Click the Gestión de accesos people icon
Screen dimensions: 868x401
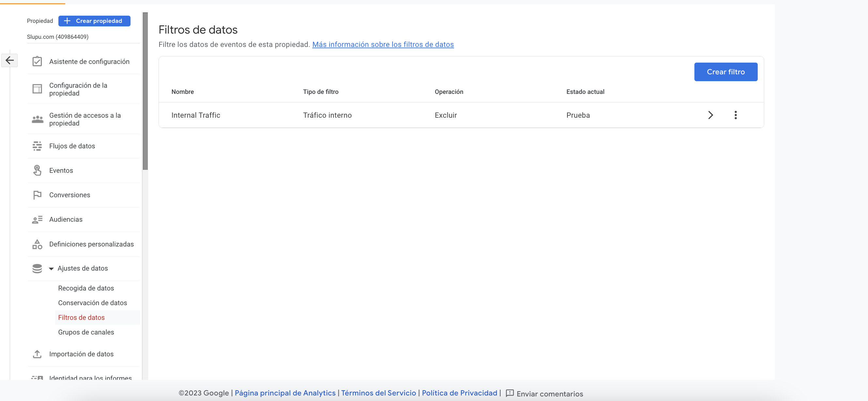pyautogui.click(x=38, y=119)
